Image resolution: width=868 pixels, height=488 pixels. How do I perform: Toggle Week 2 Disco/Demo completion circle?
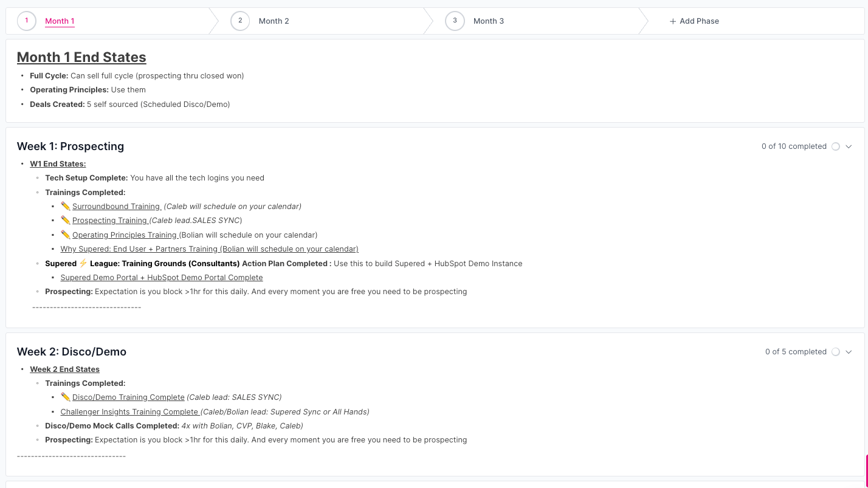coord(836,352)
